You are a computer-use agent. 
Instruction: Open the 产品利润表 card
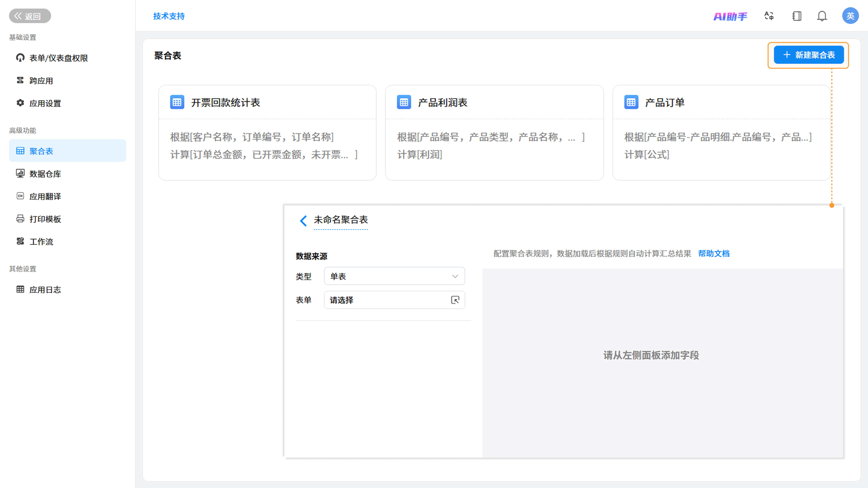494,133
